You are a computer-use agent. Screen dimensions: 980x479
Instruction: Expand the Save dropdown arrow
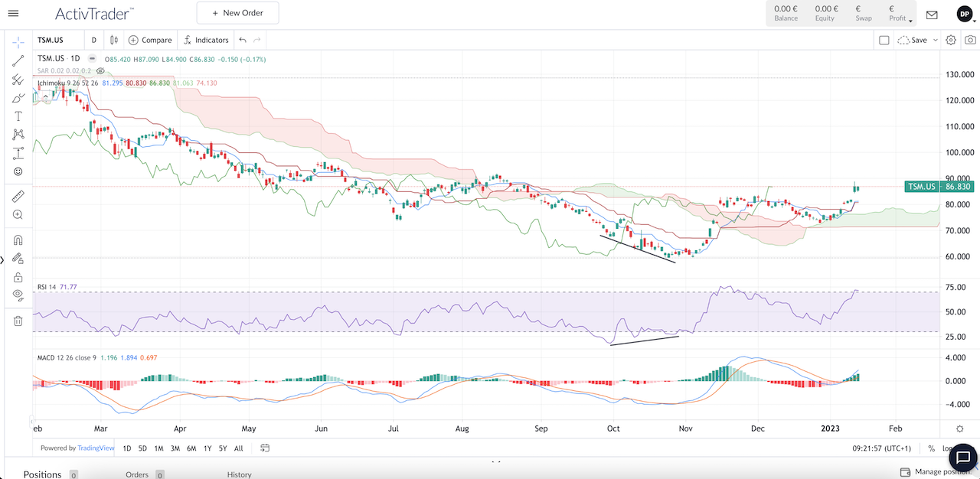tap(936, 40)
